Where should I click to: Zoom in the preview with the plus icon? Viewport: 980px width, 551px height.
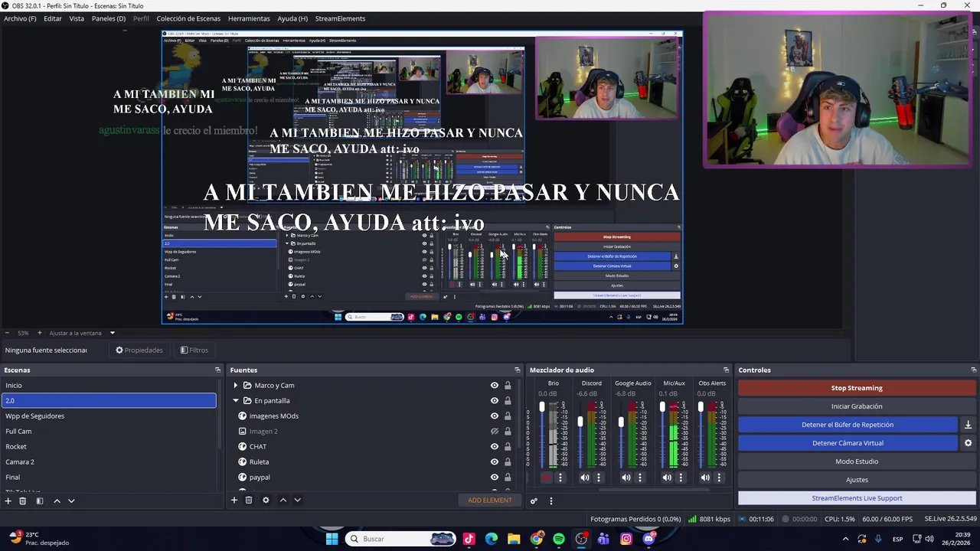point(40,333)
